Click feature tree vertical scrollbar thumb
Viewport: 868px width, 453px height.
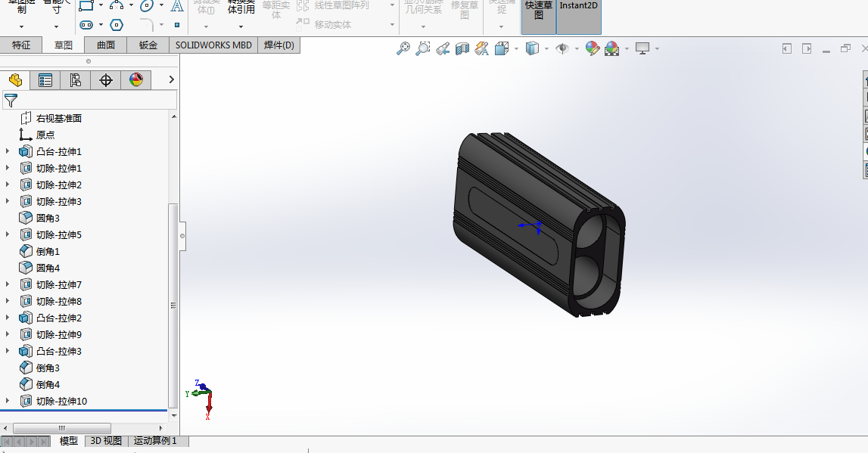point(173,306)
